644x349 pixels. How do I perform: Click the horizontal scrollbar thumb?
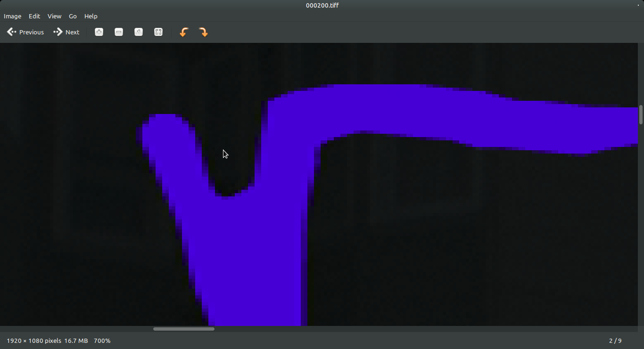pos(184,329)
